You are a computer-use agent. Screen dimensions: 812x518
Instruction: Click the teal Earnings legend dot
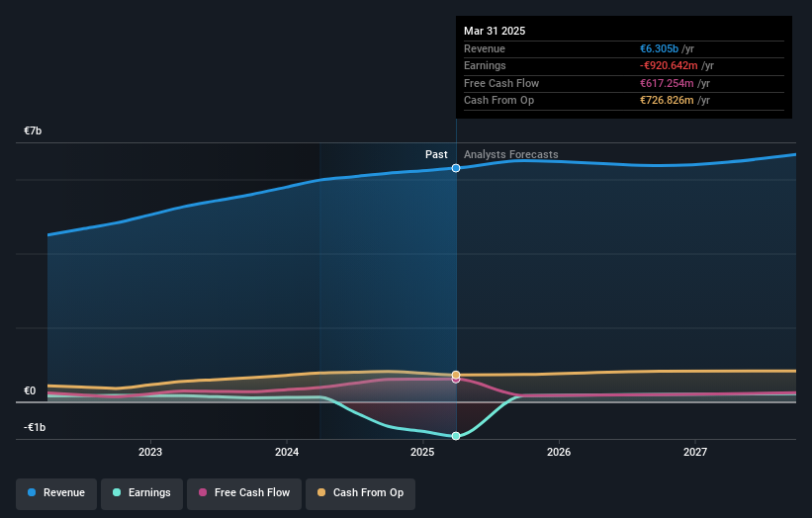[x=117, y=492]
